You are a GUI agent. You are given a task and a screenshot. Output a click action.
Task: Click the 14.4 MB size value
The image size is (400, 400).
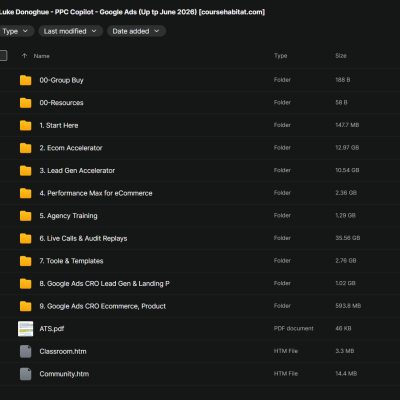pyautogui.click(x=346, y=374)
